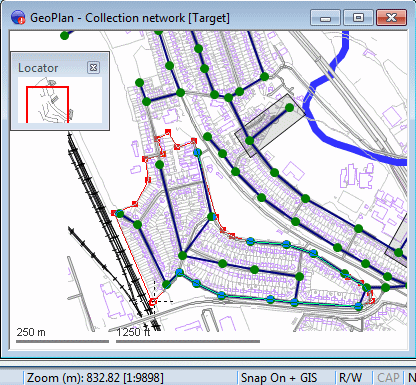Click the R/W status indicator

pyautogui.click(x=350, y=378)
